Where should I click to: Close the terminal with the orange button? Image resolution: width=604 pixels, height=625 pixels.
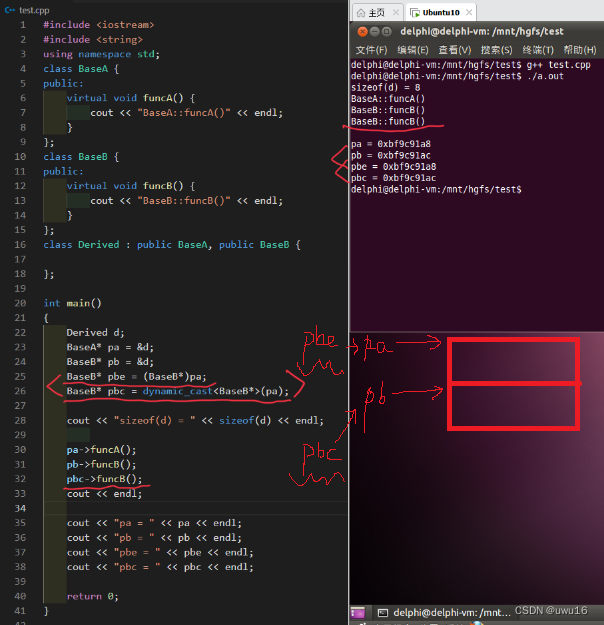[362, 31]
